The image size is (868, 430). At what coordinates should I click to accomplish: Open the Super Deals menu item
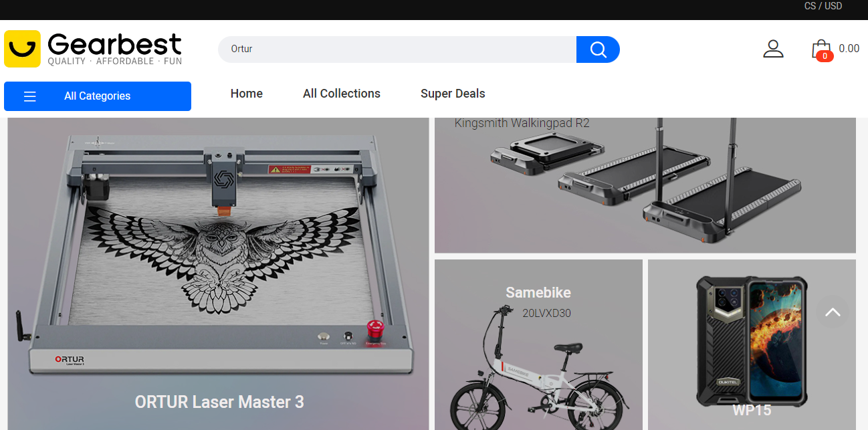click(x=453, y=94)
